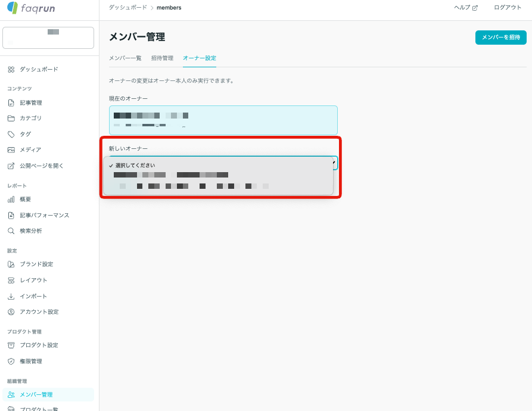
Task: Click the 概要 bar chart icon
Action: [x=11, y=200]
